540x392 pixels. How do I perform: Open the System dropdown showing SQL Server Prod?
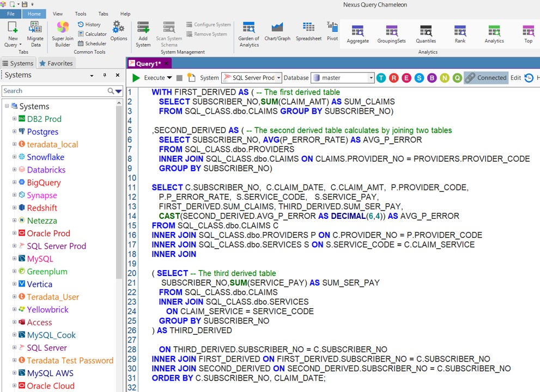[251, 78]
